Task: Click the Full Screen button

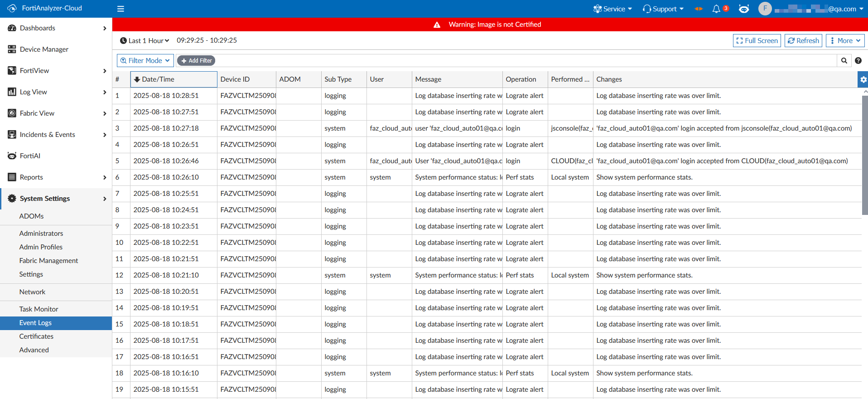Action: (757, 41)
